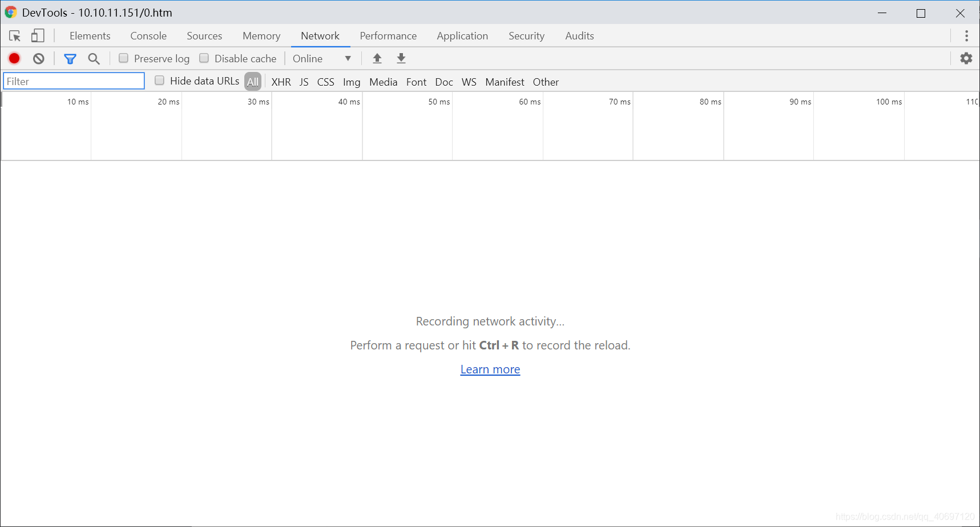Go to the Sources tab
Image resolution: width=980 pixels, height=527 pixels.
(204, 36)
